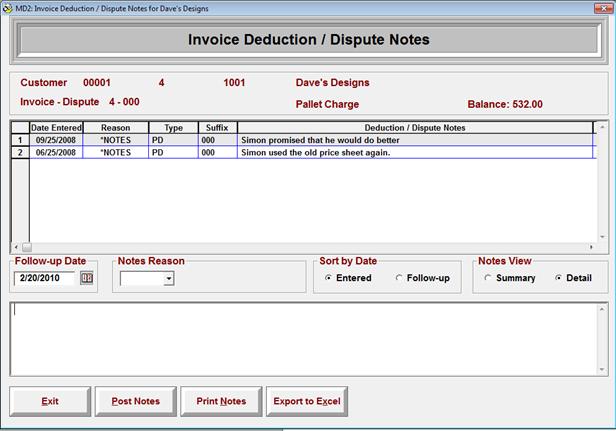Select the Entered sort radio button
The height and width of the screenshot is (431, 616).
(329, 278)
